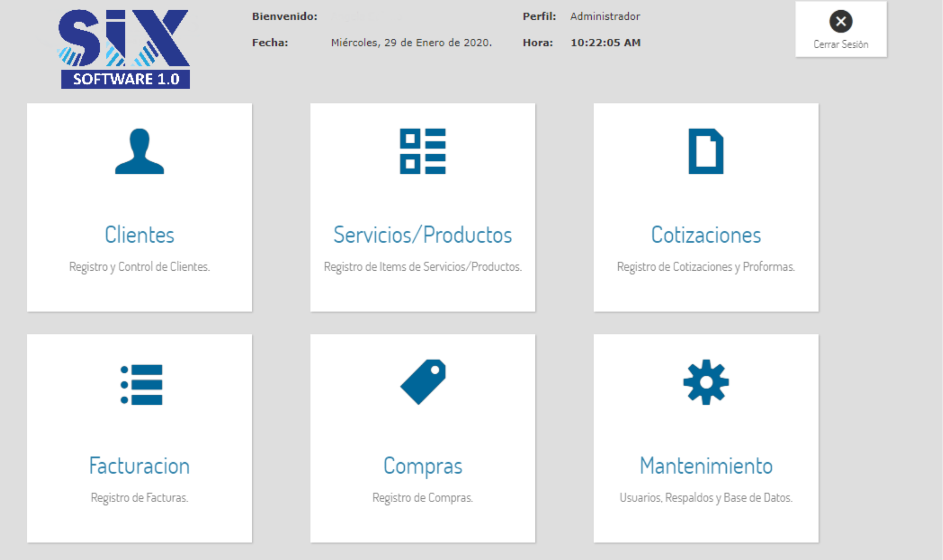The image size is (943, 560).
Task: Click the Clientes person silhouette icon
Action: coord(140,151)
